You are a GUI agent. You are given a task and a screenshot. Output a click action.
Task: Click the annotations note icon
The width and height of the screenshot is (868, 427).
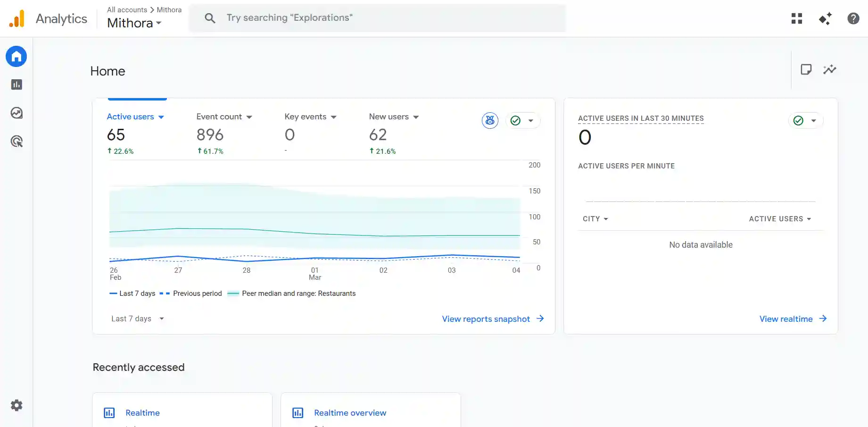point(806,70)
